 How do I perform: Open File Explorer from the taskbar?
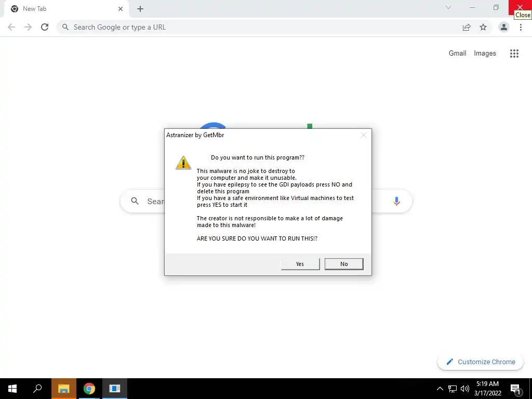(x=63, y=389)
